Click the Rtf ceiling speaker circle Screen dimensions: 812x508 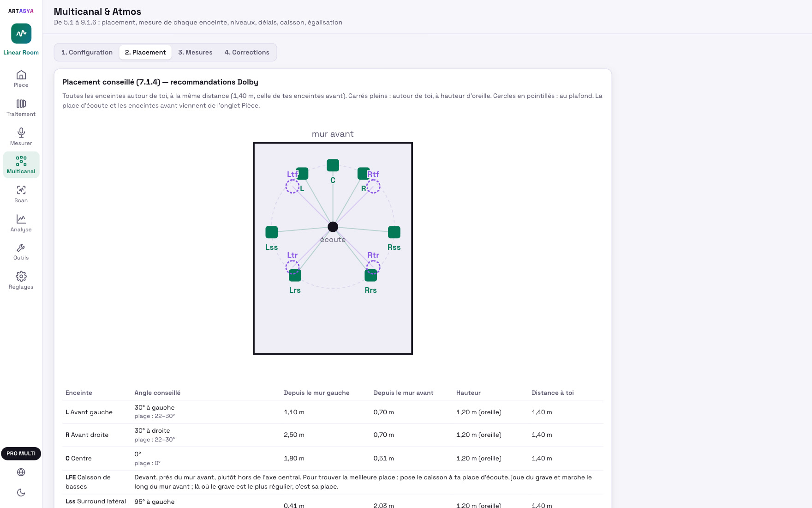pos(373,187)
